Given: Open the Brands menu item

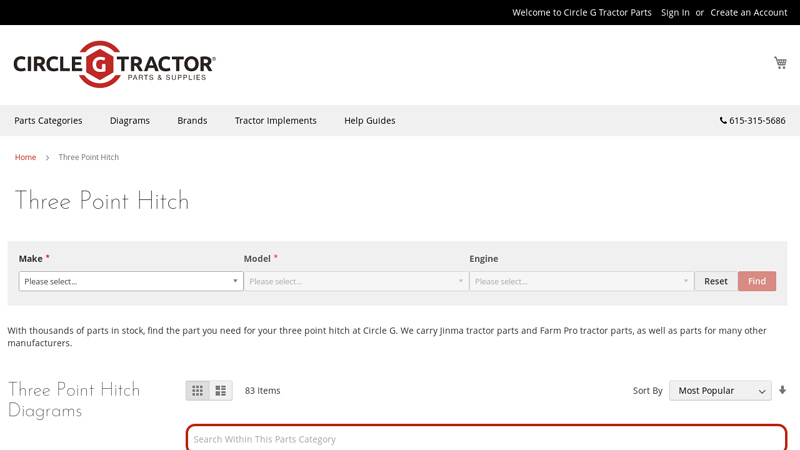Looking at the screenshot, I should pyautogui.click(x=192, y=121).
